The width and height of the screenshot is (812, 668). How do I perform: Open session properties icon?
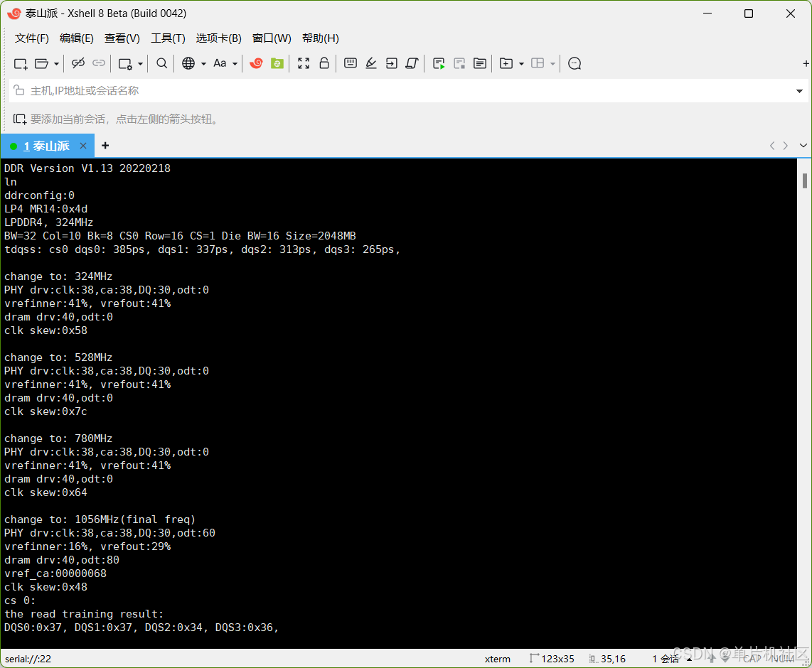(x=125, y=64)
